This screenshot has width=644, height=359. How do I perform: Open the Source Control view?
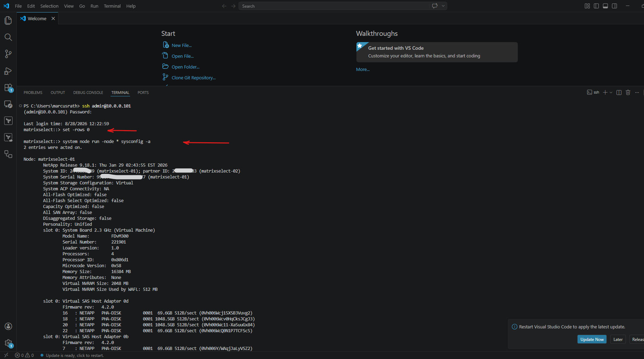(x=8, y=54)
